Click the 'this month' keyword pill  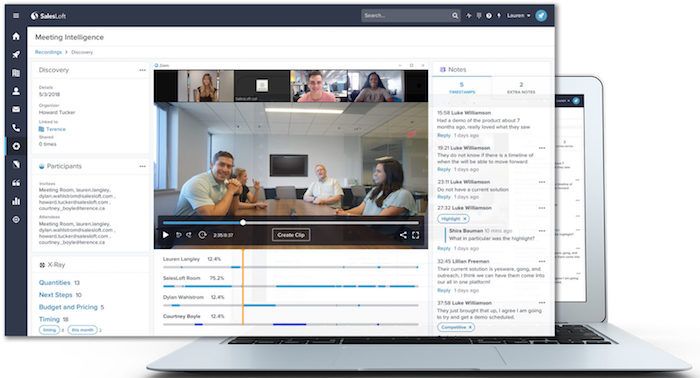[83, 330]
